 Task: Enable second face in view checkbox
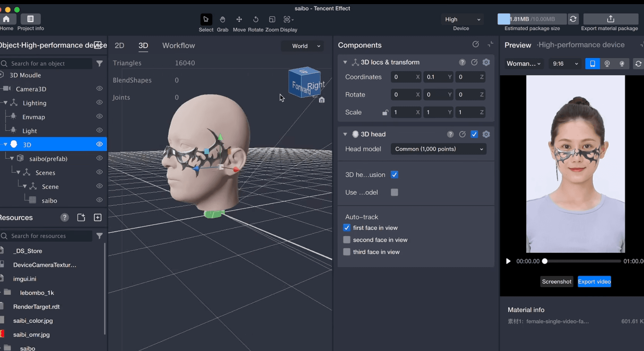[x=347, y=239]
